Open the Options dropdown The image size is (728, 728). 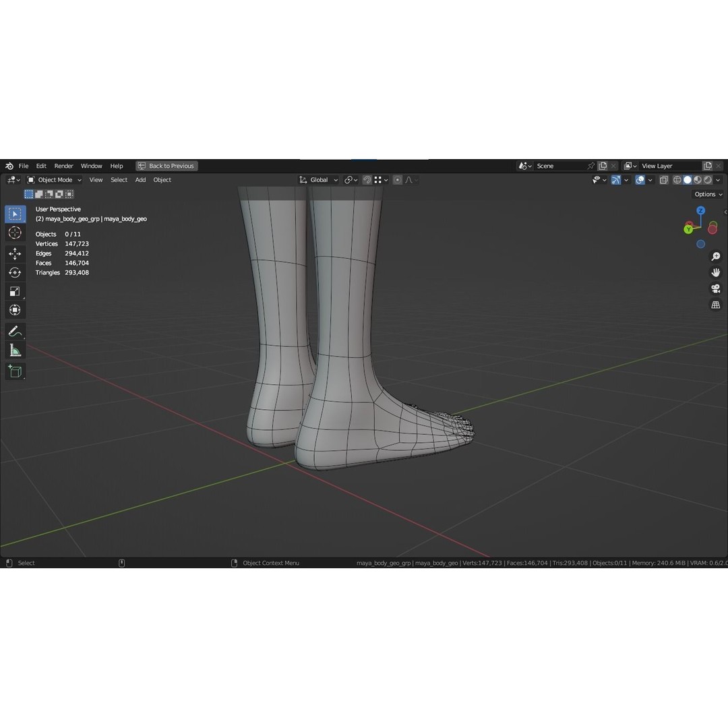[x=708, y=194]
